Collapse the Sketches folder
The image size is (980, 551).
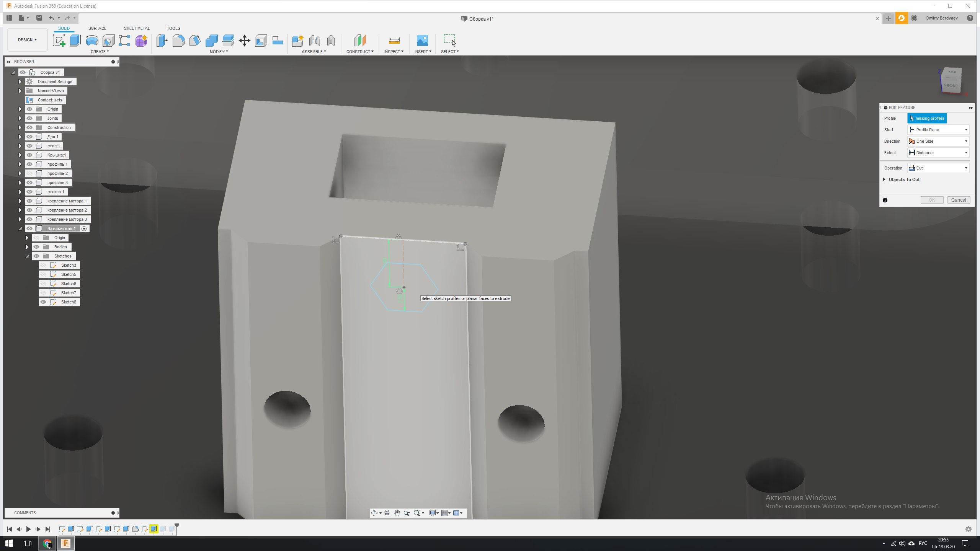point(27,256)
